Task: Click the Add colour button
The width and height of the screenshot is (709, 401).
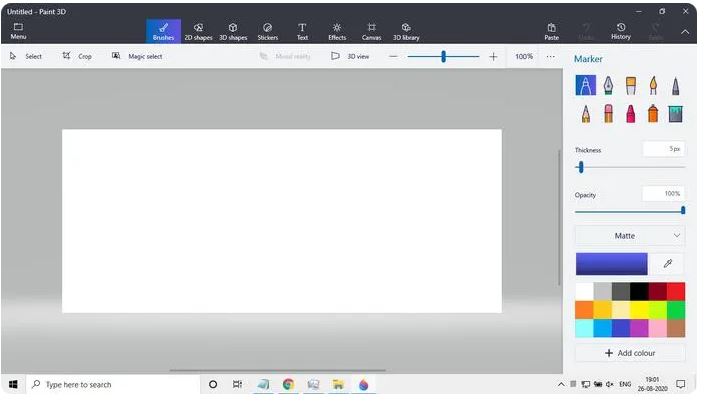Action: pyautogui.click(x=630, y=353)
